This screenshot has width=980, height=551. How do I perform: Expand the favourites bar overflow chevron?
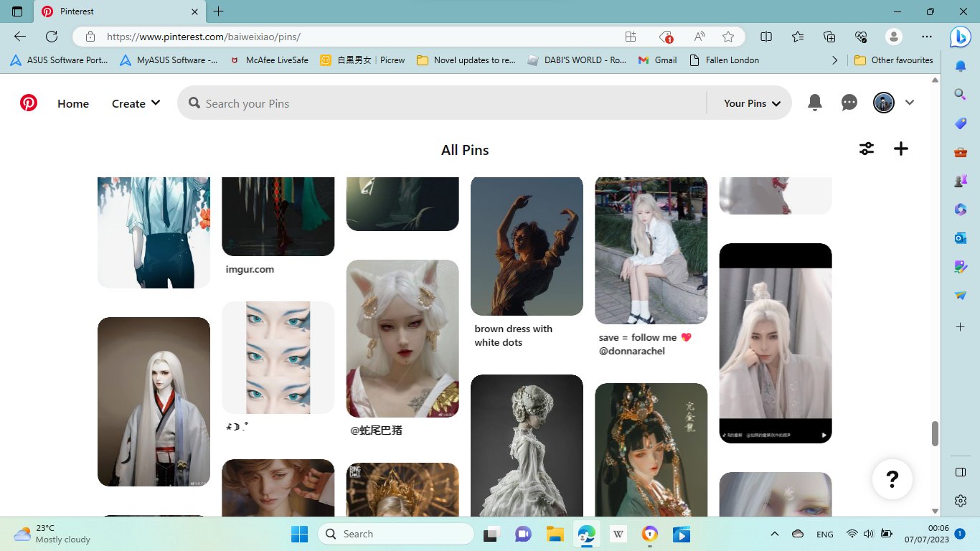(834, 60)
